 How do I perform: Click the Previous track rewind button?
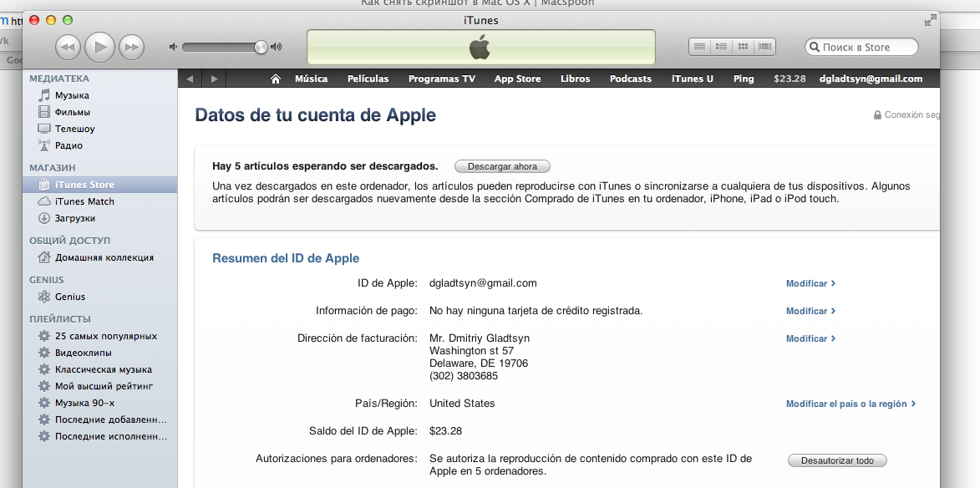point(69,47)
